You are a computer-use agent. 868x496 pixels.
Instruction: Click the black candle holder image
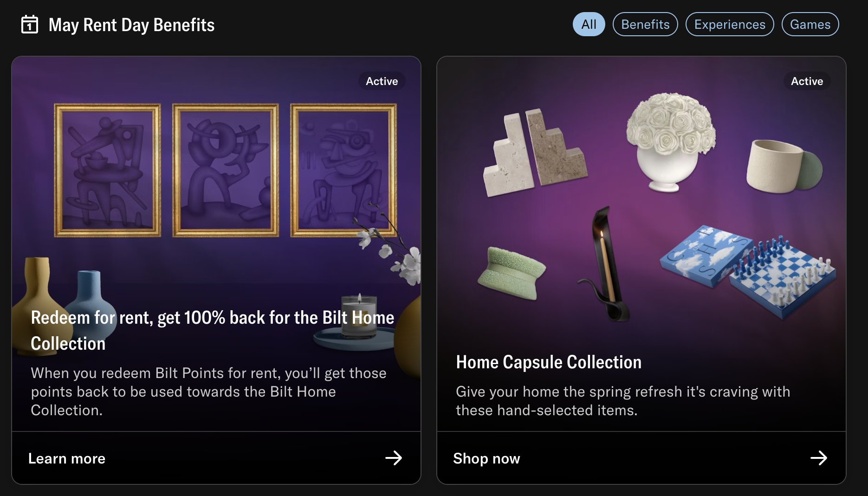pos(605,265)
